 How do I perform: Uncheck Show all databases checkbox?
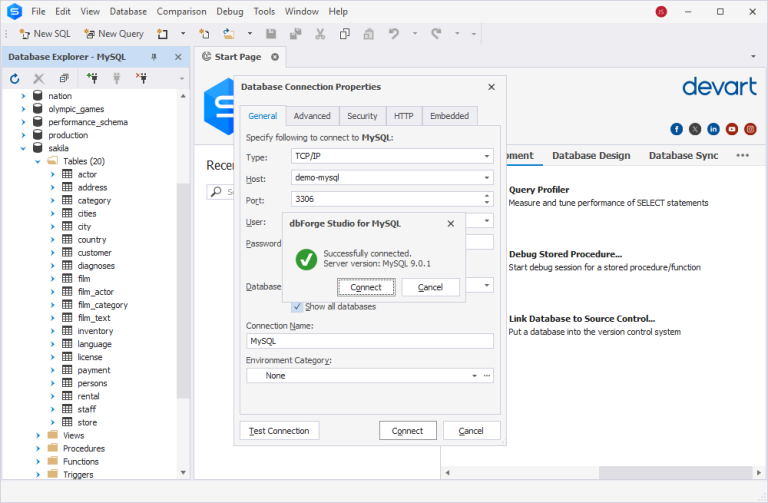[x=297, y=306]
